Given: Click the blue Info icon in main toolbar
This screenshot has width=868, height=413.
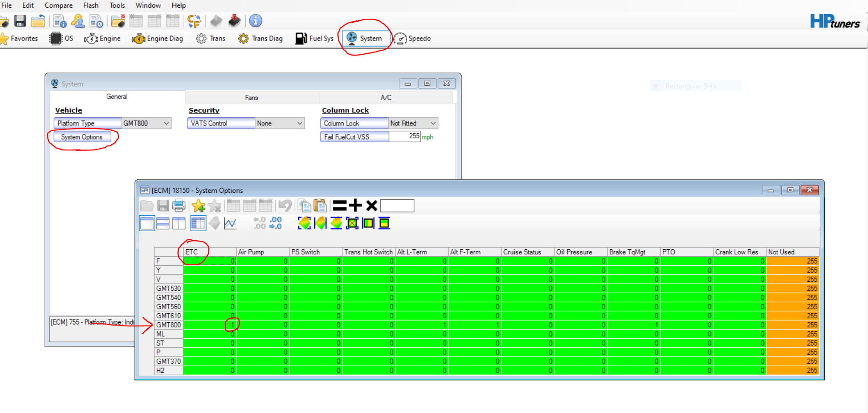Looking at the screenshot, I should 256,21.
